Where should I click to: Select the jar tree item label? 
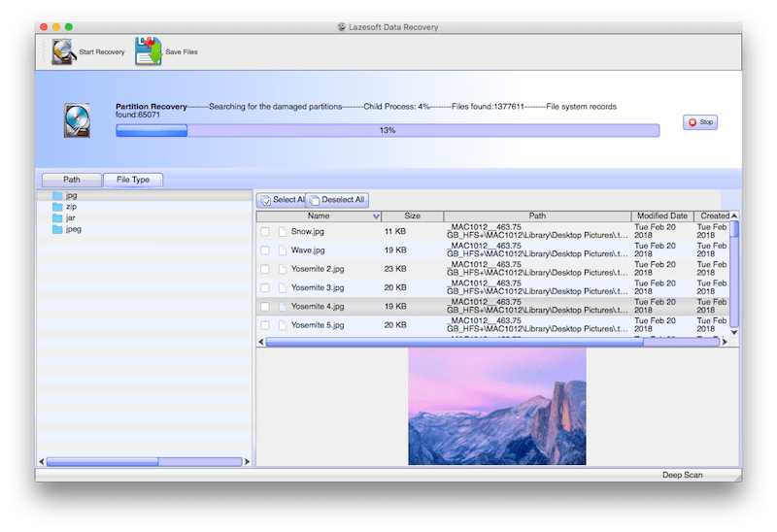point(71,218)
